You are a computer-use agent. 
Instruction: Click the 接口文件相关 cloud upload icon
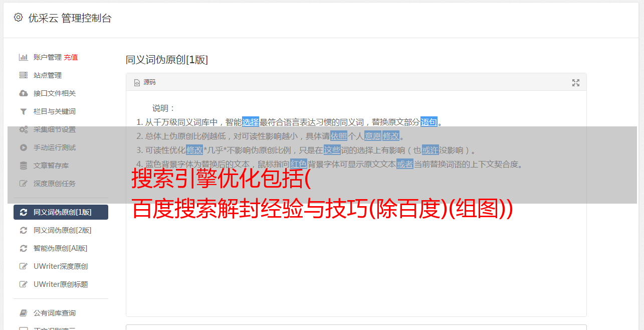(23, 93)
